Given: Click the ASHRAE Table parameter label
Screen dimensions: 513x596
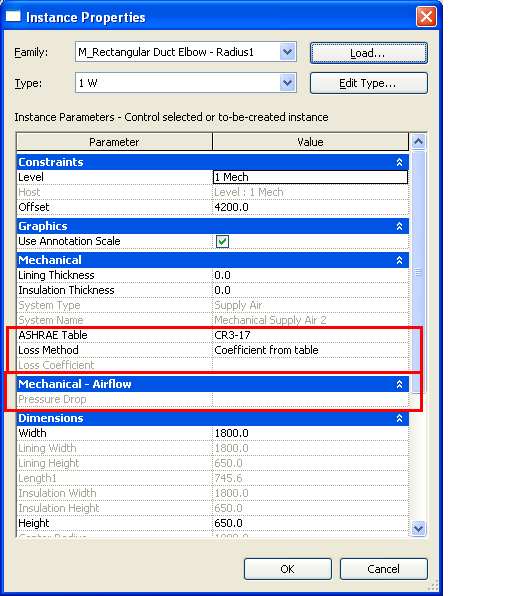Looking at the screenshot, I should coord(53,335).
